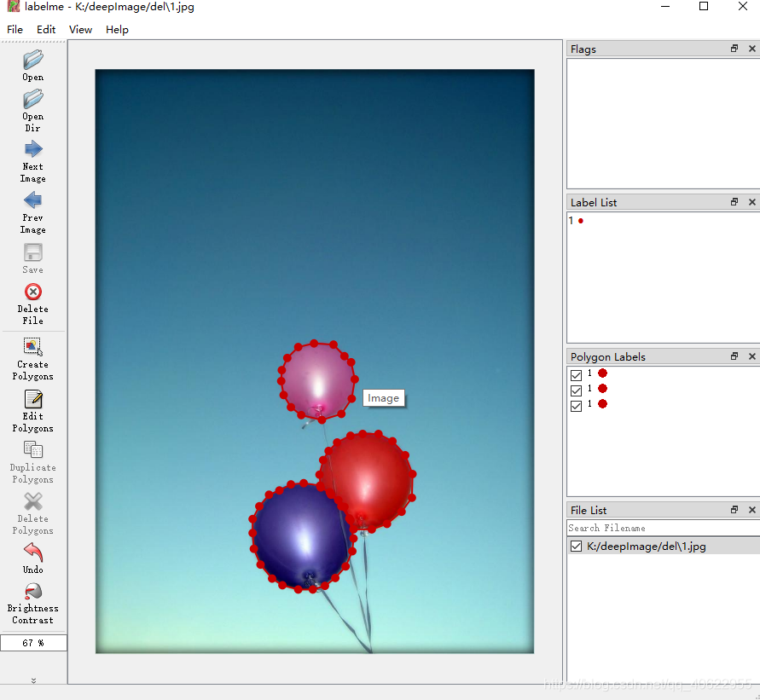
Task: Expand the hidden toolbar items chevron
Action: (32, 680)
